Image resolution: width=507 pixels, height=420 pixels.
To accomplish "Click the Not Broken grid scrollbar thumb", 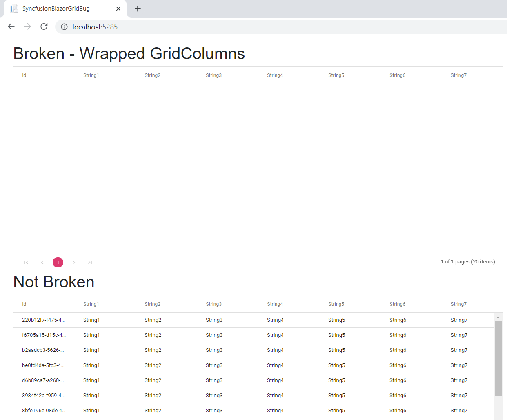I will click(498, 358).
